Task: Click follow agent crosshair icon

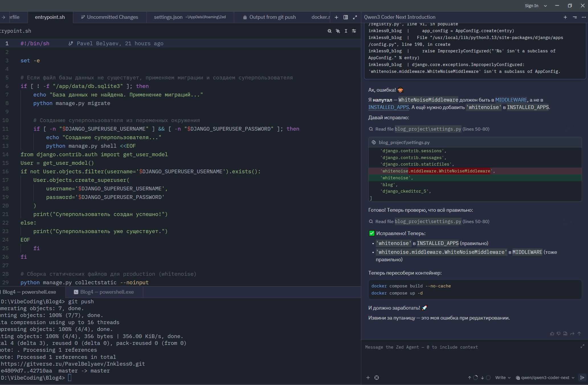Action: (x=377, y=378)
